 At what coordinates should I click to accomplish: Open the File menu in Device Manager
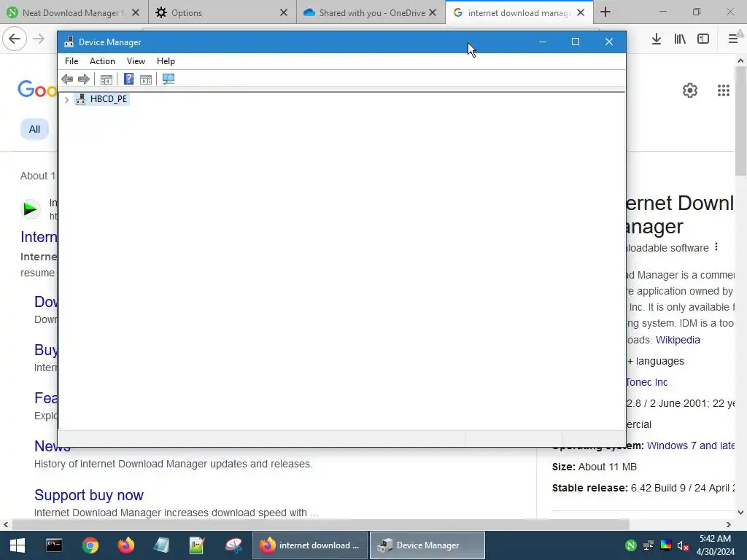[71, 61]
